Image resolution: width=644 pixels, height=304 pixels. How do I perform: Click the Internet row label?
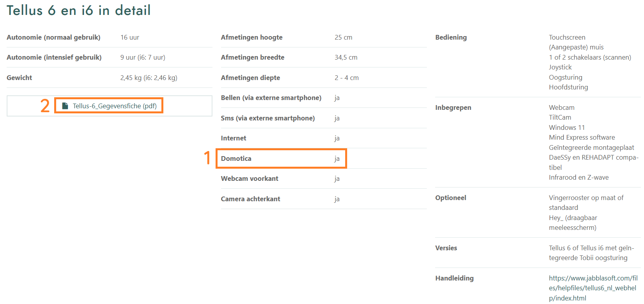click(x=234, y=138)
